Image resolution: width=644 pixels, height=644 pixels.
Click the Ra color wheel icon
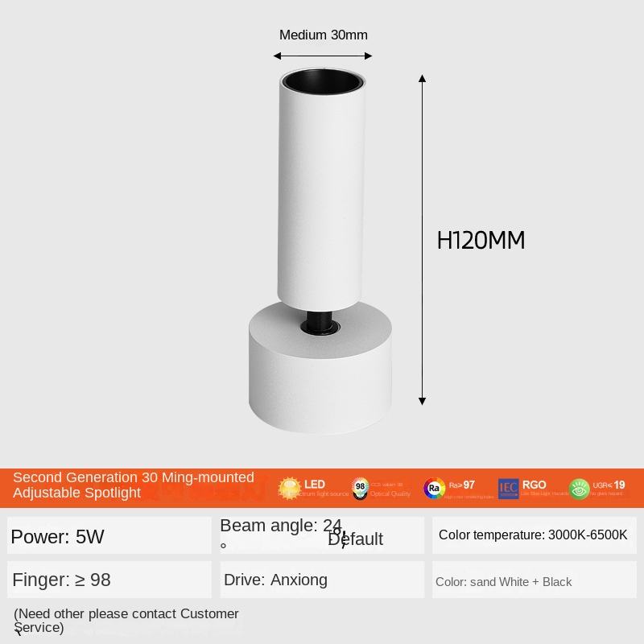[434, 489]
